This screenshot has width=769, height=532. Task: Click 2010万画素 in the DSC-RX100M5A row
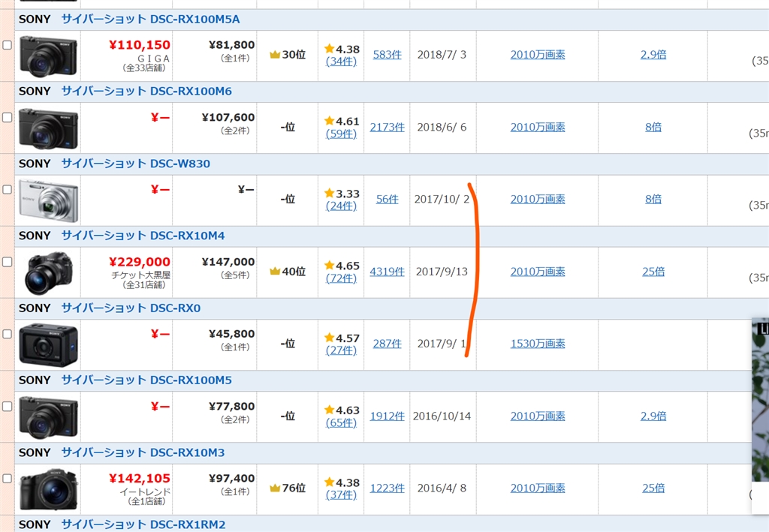click(538, 54)
